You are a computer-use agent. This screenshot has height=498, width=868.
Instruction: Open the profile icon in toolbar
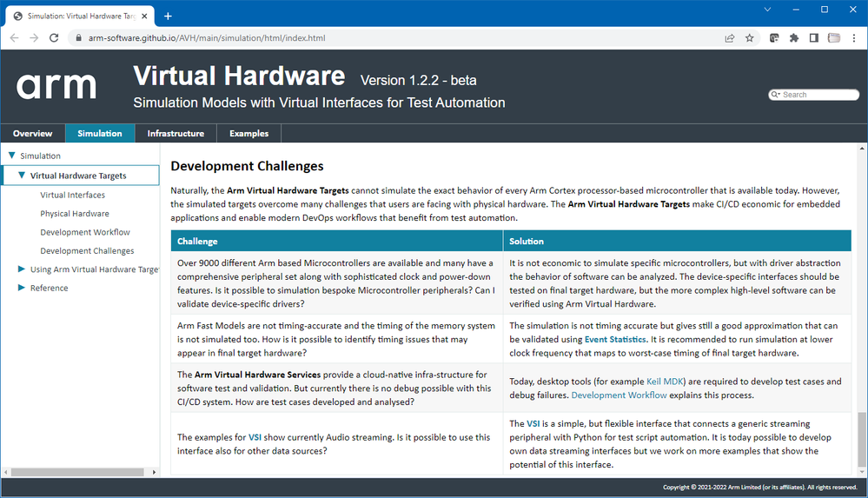click(x=833, y=37)
